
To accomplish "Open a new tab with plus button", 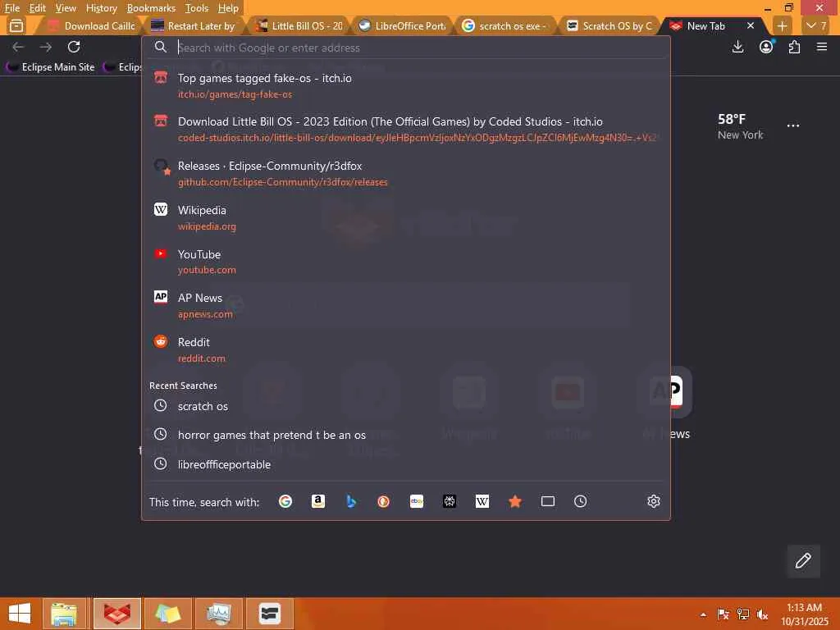I will pos(782,25).
